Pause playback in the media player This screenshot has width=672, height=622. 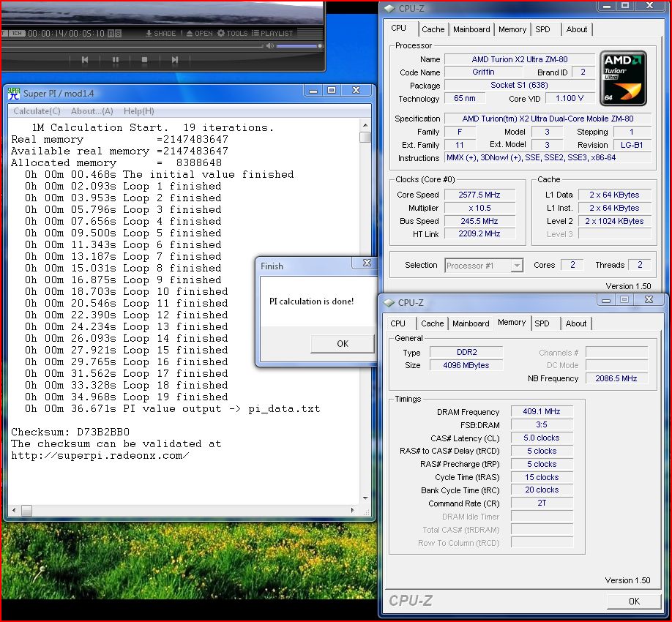[115, 59]
